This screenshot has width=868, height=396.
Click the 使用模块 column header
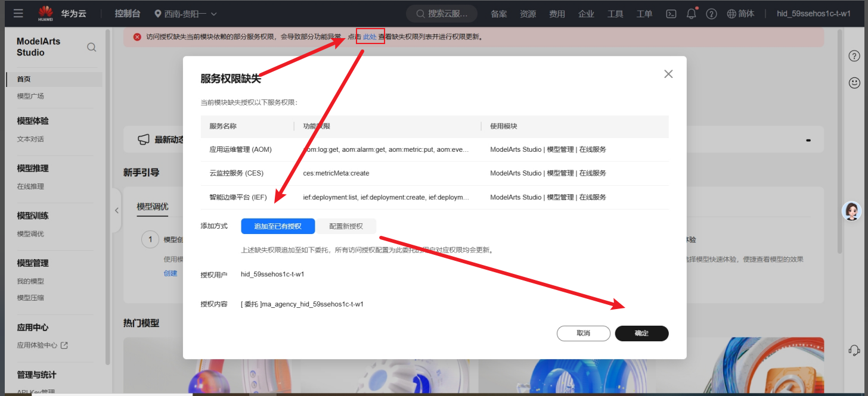point(504,126)
